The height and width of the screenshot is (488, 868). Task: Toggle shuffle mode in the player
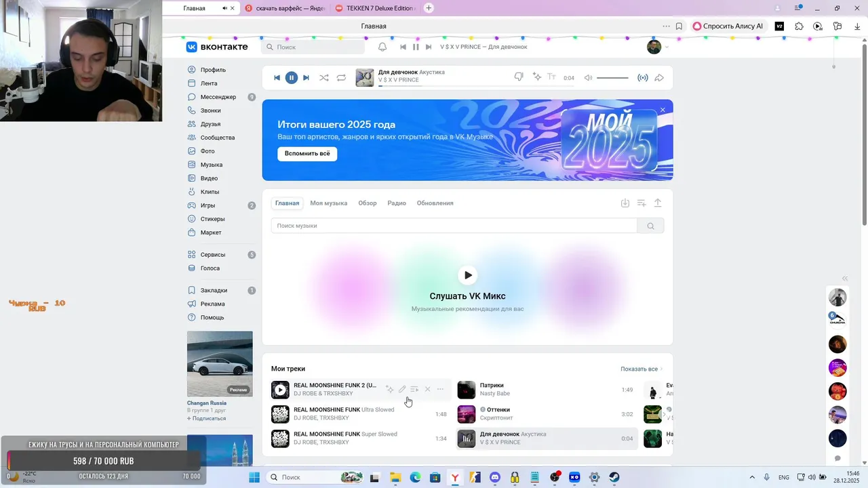(324, 78)
